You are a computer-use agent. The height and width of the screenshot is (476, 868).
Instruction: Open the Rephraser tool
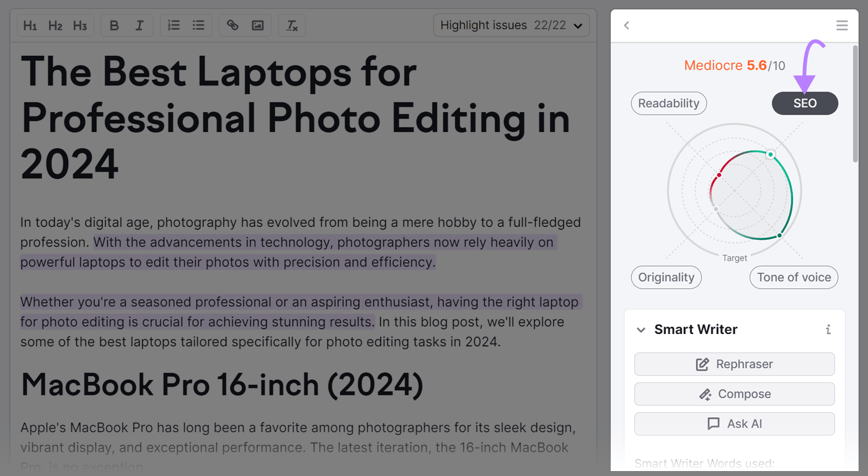point(734,364)
